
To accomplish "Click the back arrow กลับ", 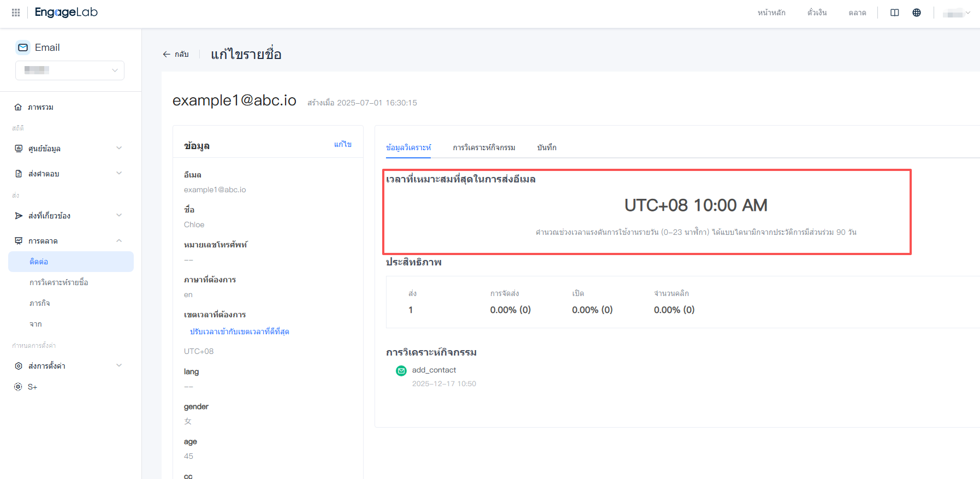I will (x=175, y=54).
